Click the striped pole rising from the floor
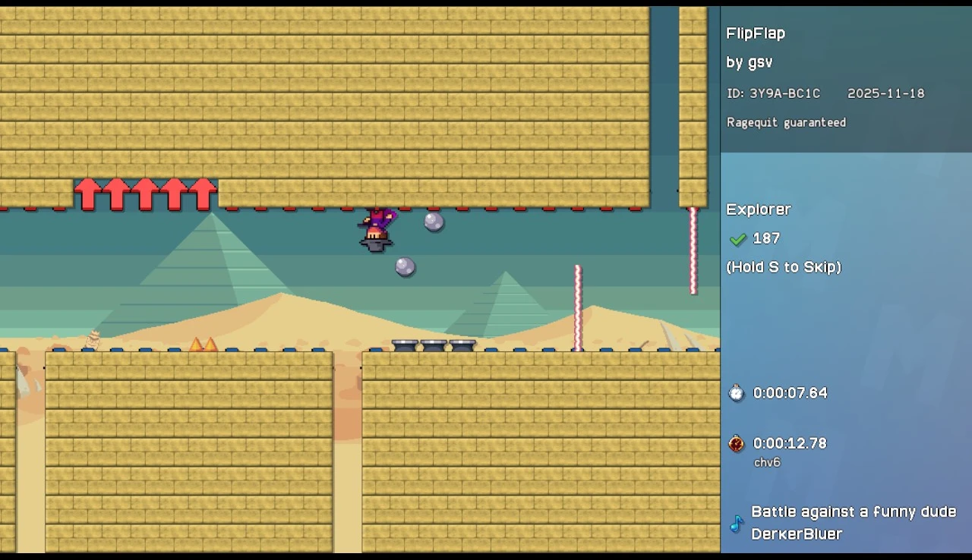Viewport: 972px width, 560px height. click(578, 307)
